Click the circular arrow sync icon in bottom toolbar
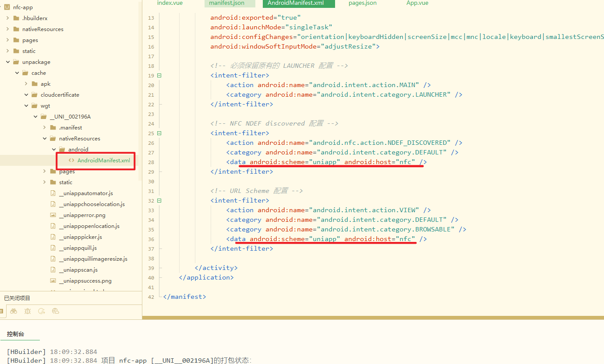The width and height of the screenshot is (604, 364). click(x=42, y=311)
